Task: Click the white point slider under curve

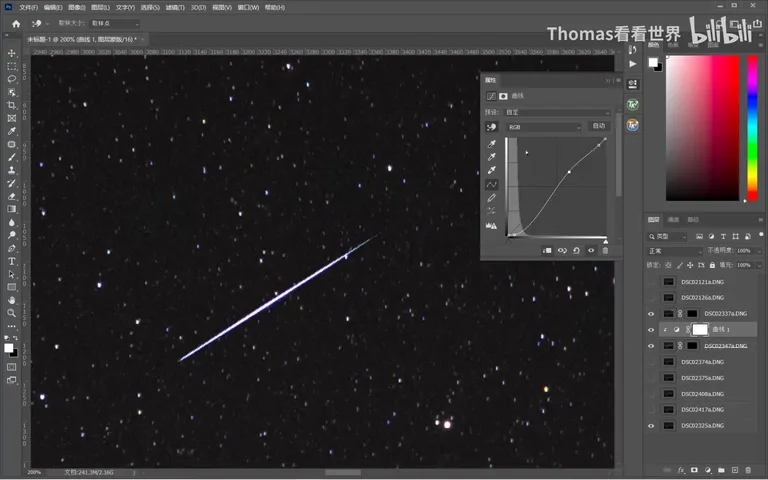Action: click(606, 241)
